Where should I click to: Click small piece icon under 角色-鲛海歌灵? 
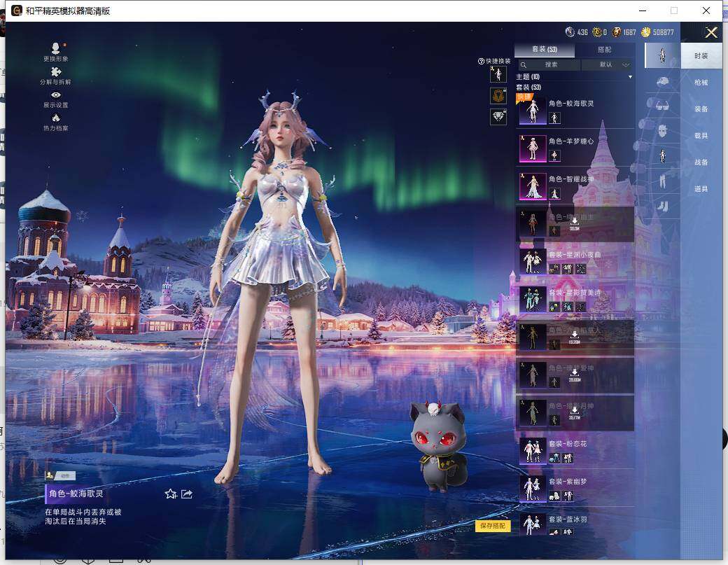tap(554, 118)
